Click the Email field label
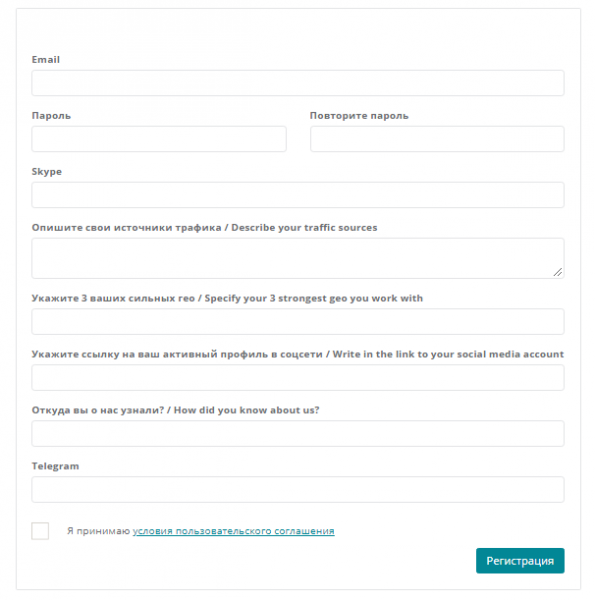Viewport: 595px width, 600px height. point(46,59)
